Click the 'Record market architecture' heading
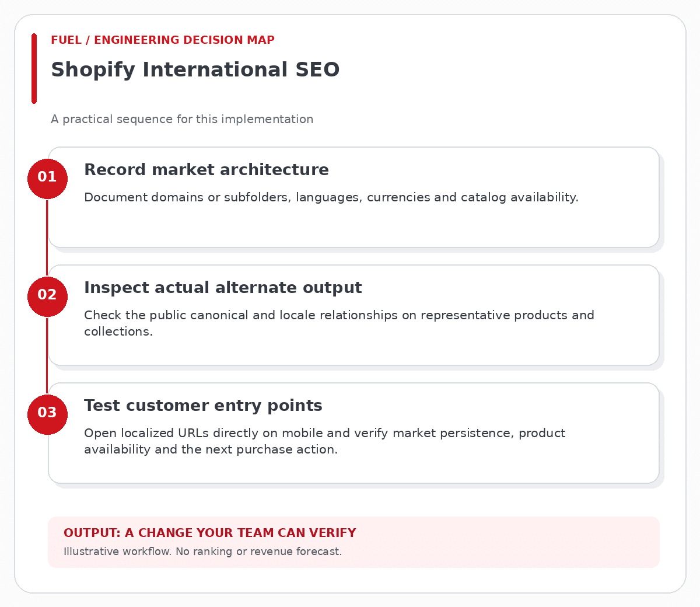Image resolution: width=700 pixels, height=607 pixels. [x=206, y=170]
